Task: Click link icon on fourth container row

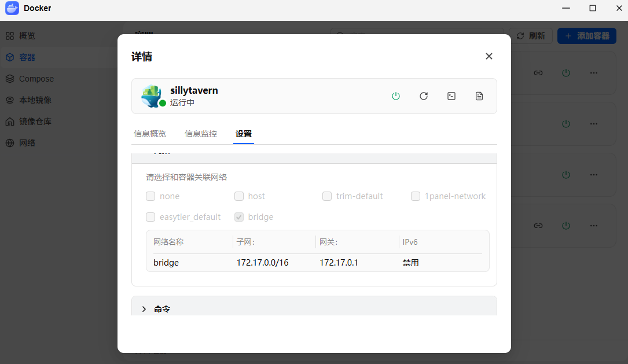Action: click(538, 226)
